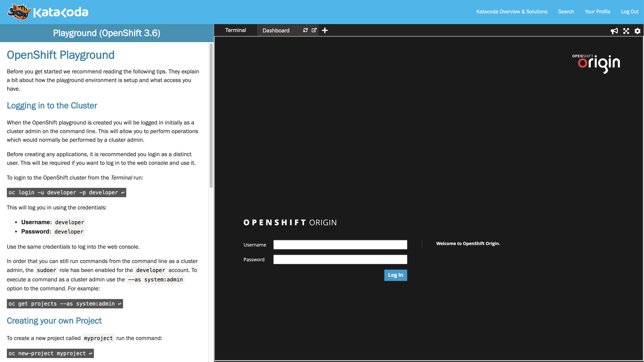Open Dashboard in new window icon
The width and height of the screenshot is (644, 362).
tap(314, 30)
